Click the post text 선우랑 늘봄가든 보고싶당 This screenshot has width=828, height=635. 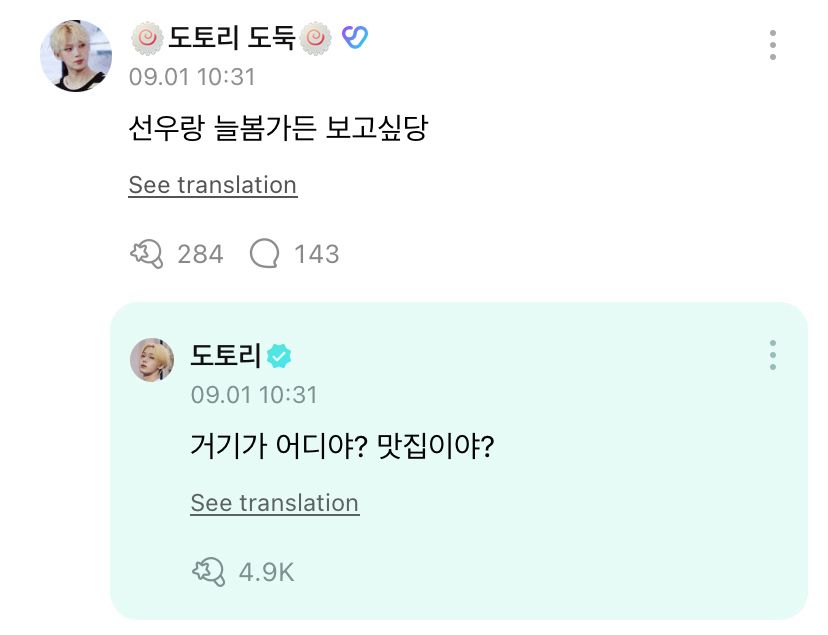click(278, 128)
